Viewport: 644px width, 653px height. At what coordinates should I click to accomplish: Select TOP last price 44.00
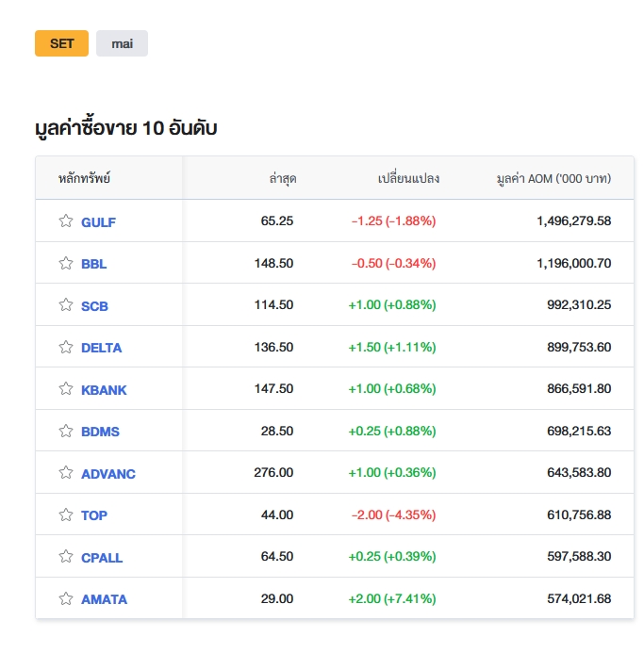click(277, 514)
